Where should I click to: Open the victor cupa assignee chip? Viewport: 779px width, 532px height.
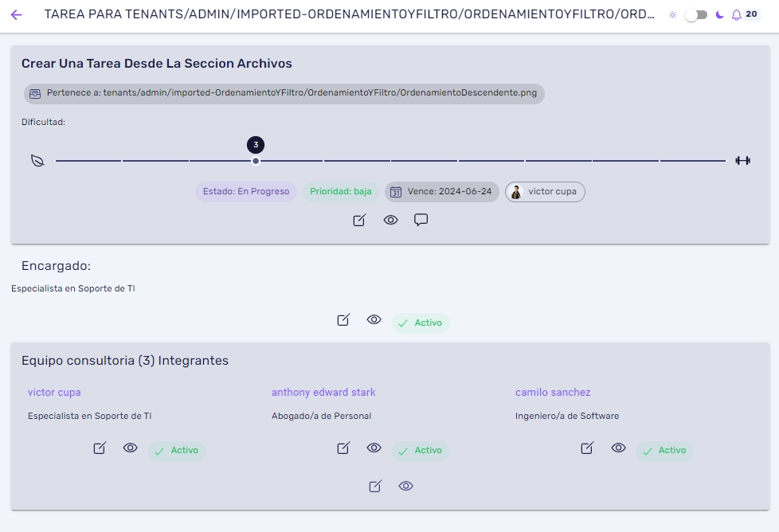pyautogui.click(x=545, y=192)
